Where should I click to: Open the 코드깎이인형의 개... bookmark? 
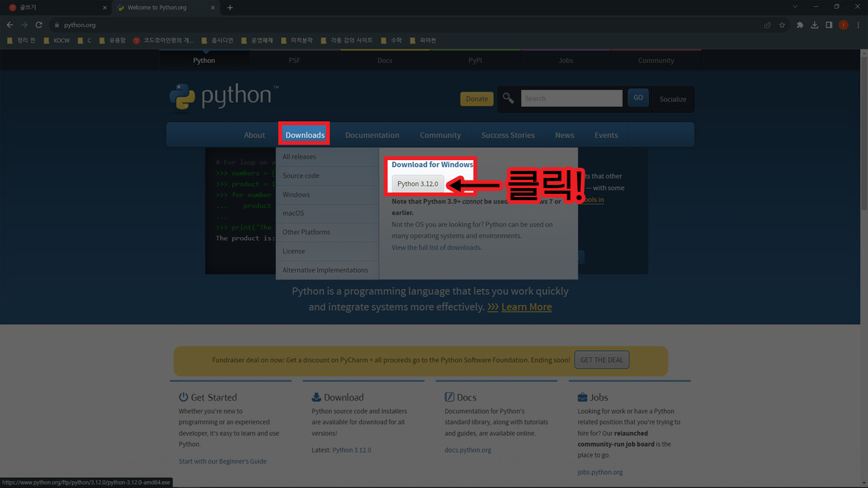coord(163,40)
